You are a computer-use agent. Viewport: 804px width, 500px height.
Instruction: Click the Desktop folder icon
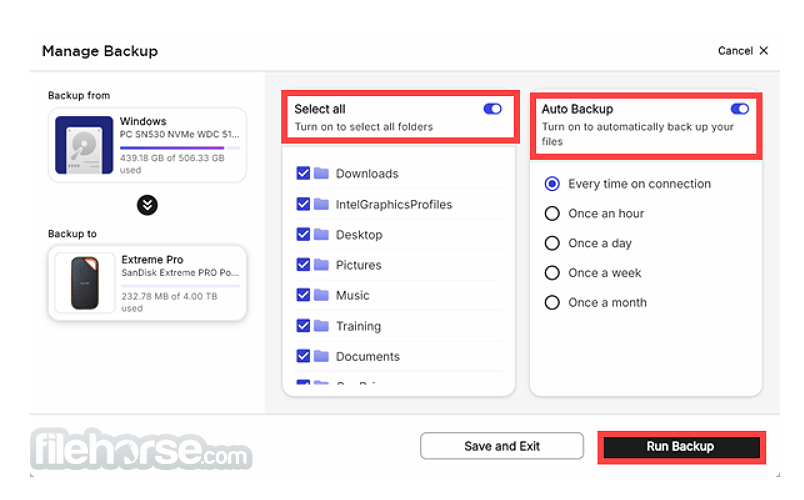click(x=321, y=234)
